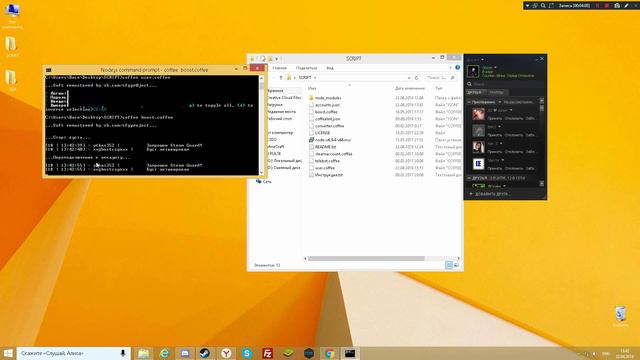Click Добавить друга in Steam friends
The image size is (640, 360).
(x=489, y=194)
